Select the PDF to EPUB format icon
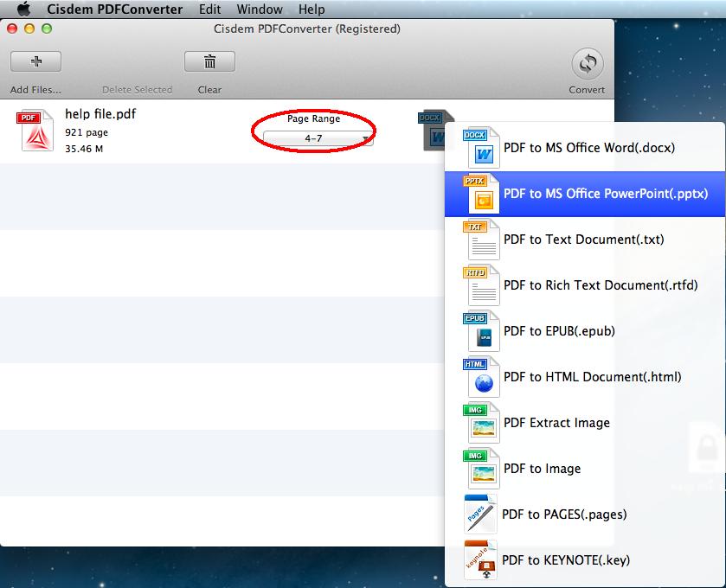Viewport: 726px width, 588px height. pyautogui.click(x=485, y=331)
